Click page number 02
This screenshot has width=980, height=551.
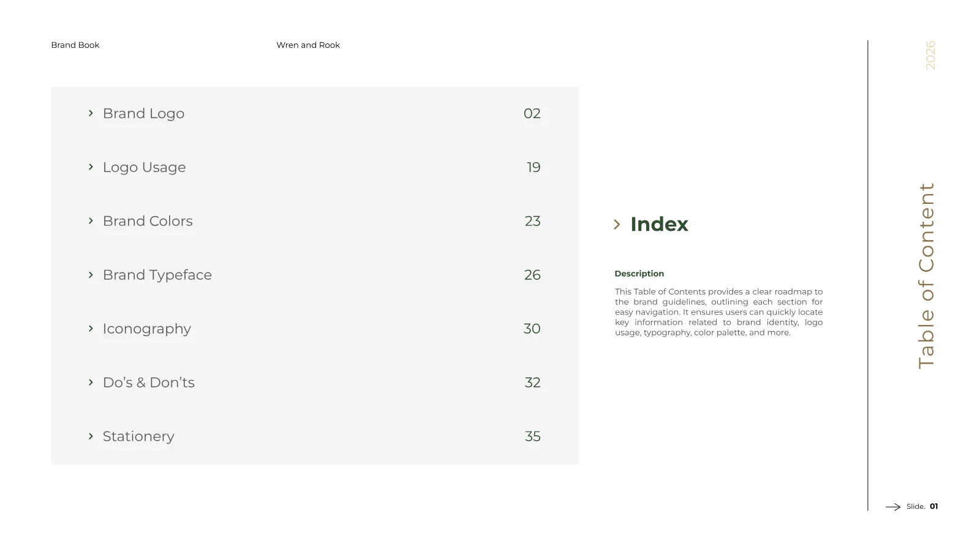pos(532,113)
